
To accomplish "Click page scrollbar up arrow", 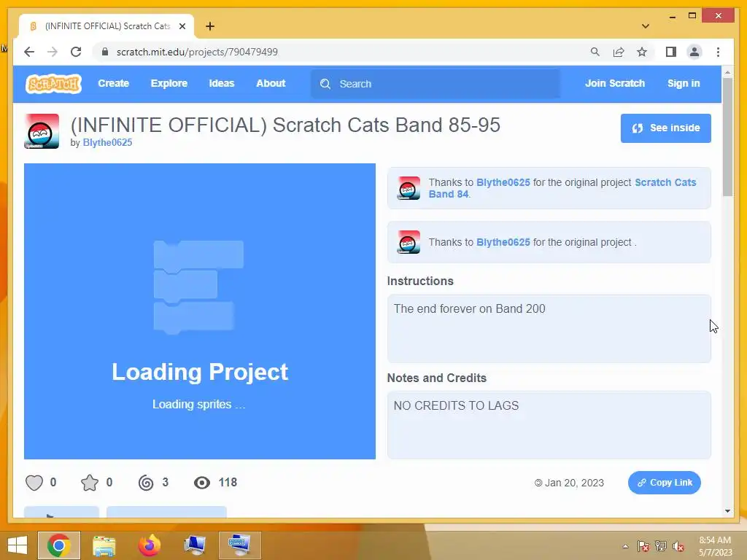I will pos(727,72).
